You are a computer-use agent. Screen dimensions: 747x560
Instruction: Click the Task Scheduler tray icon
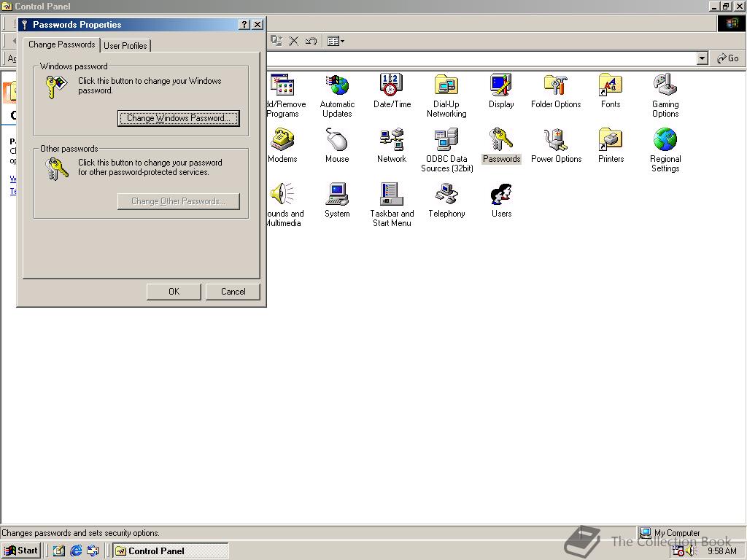tap(678, 551)
